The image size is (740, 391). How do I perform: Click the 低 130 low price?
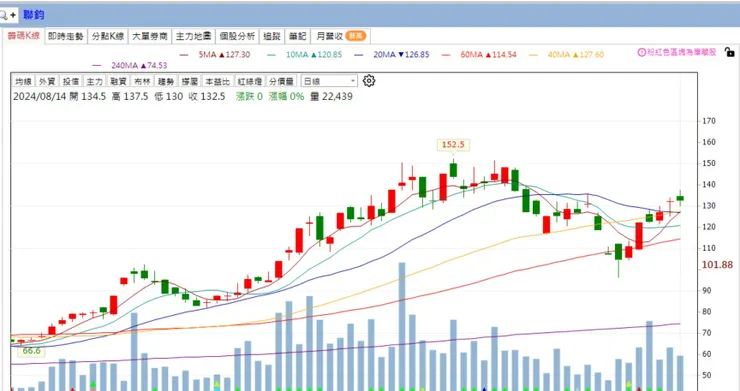(x=168, y=96)
